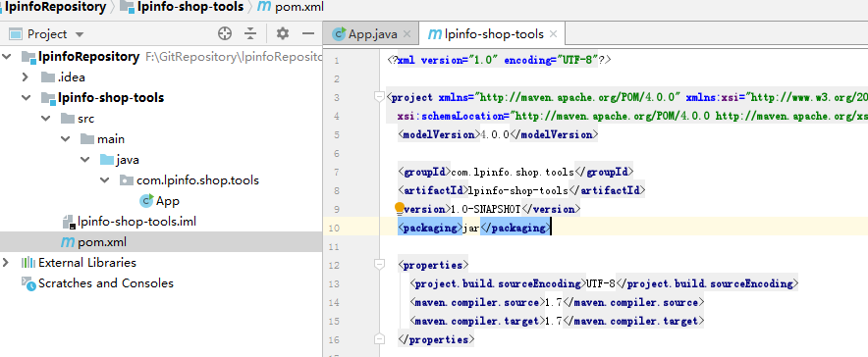Click the External Libraries icon

click(28, 262)
